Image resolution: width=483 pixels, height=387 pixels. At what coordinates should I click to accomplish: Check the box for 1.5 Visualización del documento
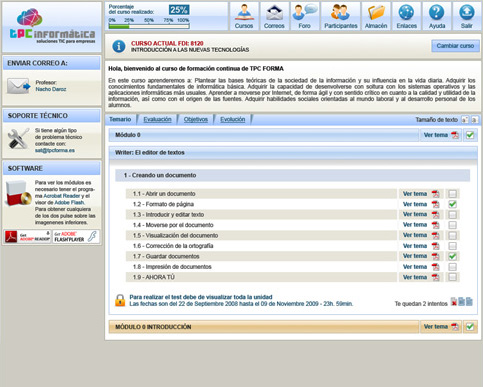(x=452, y=235)
